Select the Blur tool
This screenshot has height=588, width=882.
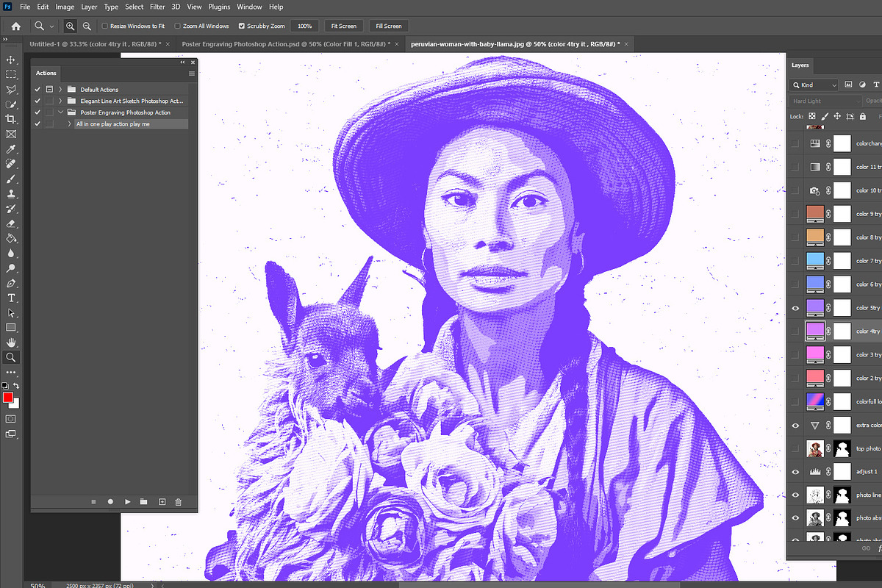pos(11,254)
